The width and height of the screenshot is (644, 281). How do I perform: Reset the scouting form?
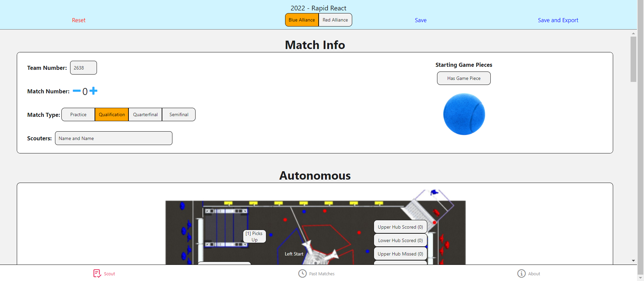[x=79, y=20]
